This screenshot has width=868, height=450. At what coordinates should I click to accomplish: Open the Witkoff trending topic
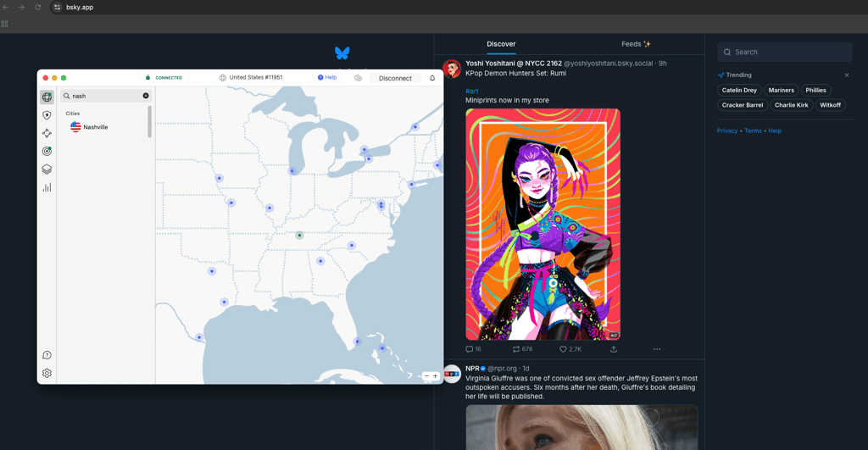pyautogui.click(x=831, y=105)
